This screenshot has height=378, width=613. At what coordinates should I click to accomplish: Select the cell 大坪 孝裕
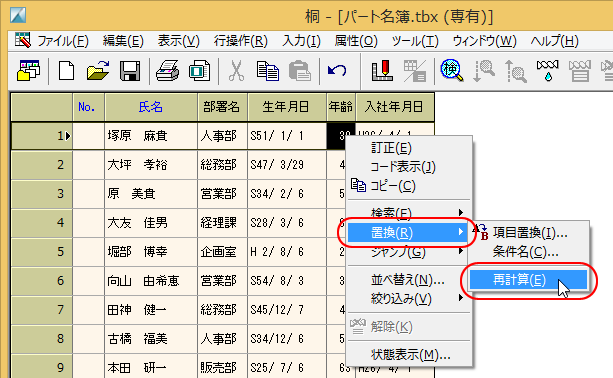coord(151,165)
